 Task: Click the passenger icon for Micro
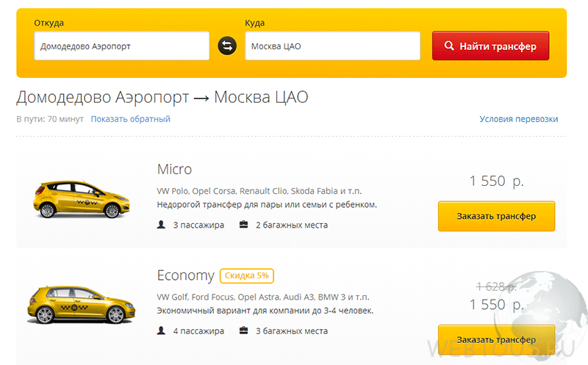(x=161, y=225)
